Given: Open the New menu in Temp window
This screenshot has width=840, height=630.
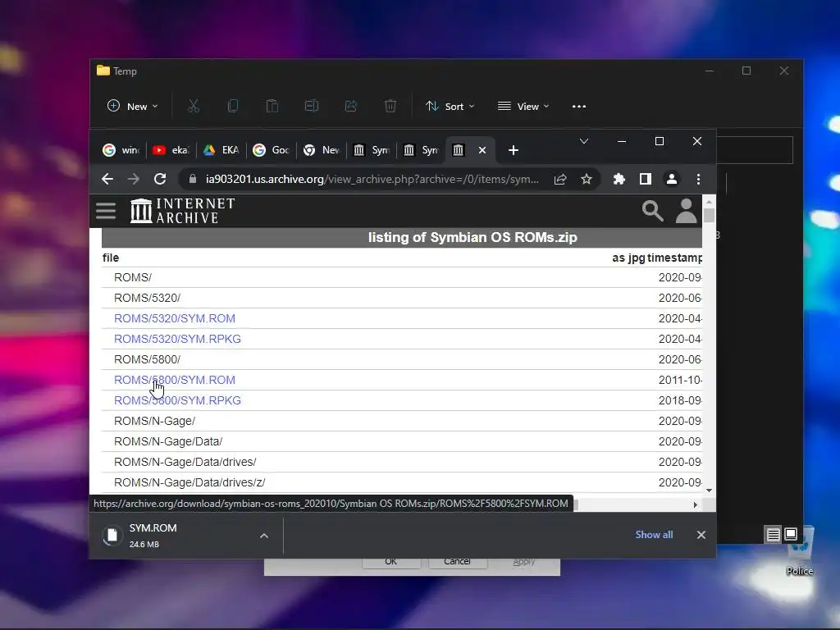Looking at the screenshot, I should coord(132,106).
